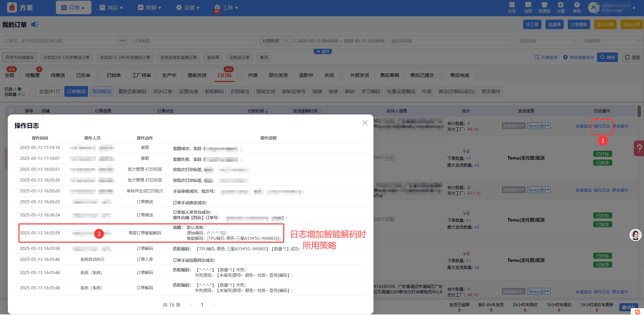Screen dimensions: 644x315
Task: Click the user avatar in top bar
Action: tap(594, 7)
